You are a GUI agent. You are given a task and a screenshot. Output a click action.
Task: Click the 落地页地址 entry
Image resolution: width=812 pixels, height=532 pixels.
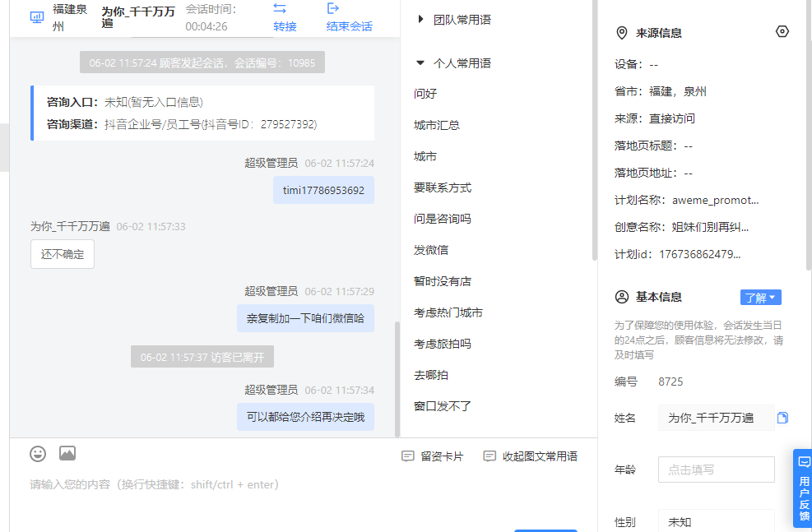coord(653,173)
